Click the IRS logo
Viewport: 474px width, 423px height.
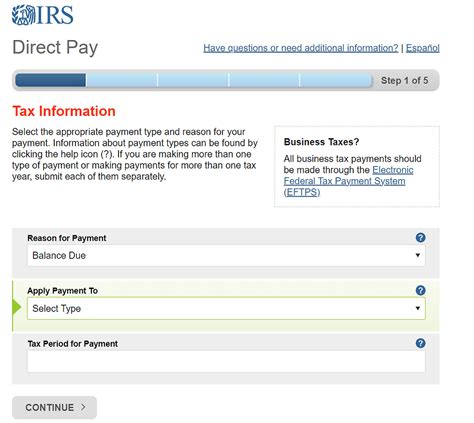tap(42, 15)
